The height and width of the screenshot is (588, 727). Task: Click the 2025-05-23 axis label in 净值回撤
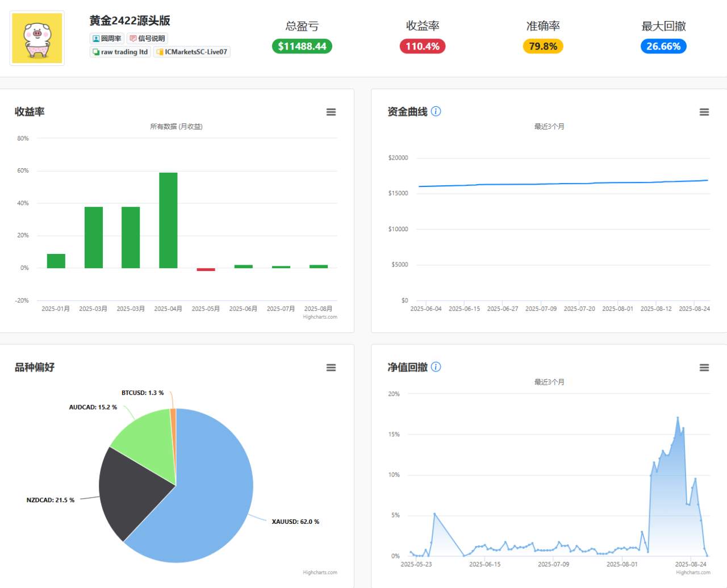[416, 565]
